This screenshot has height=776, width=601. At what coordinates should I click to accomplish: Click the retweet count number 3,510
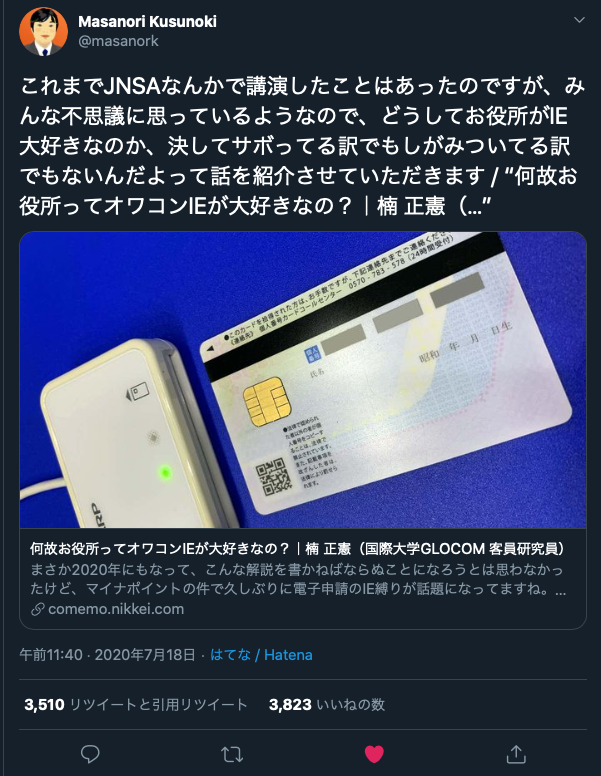click(45, 705)
